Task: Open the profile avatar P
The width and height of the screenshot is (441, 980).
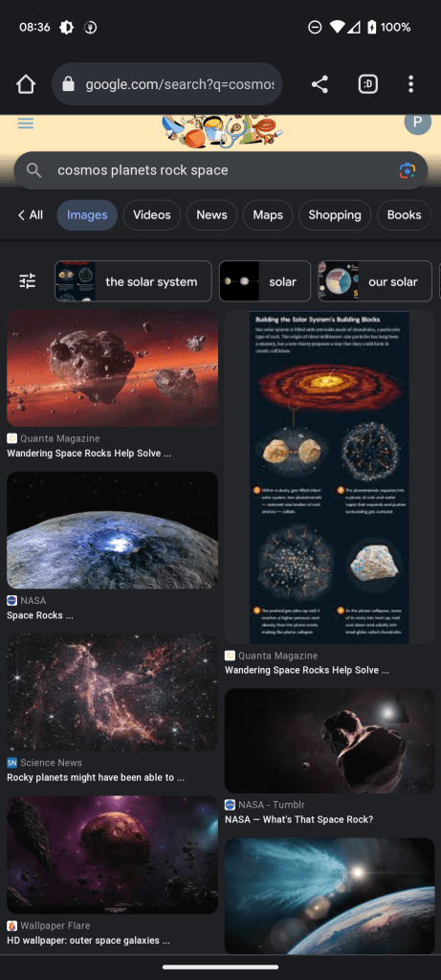Action: click(417, 122)
